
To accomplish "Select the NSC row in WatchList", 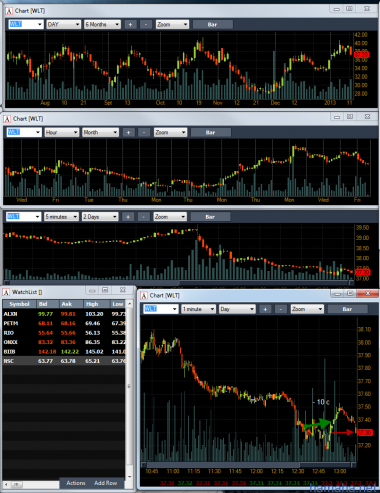I will click(x=64, y=361).
